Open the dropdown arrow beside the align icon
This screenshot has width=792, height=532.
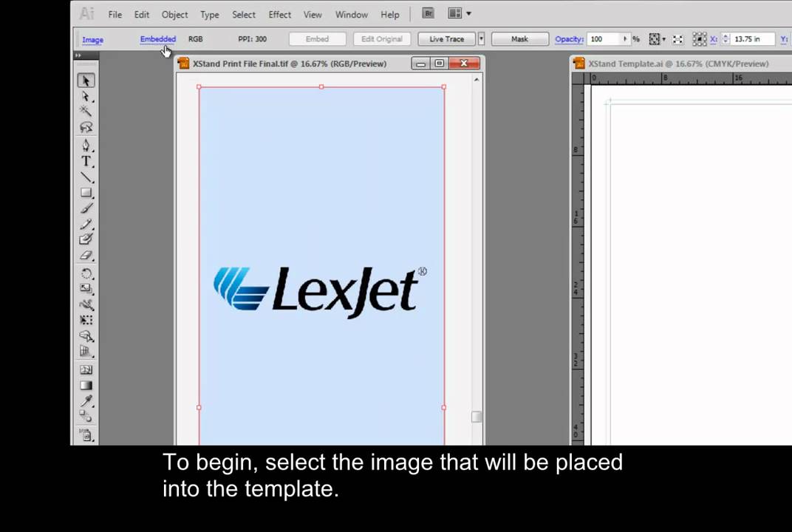663,39
